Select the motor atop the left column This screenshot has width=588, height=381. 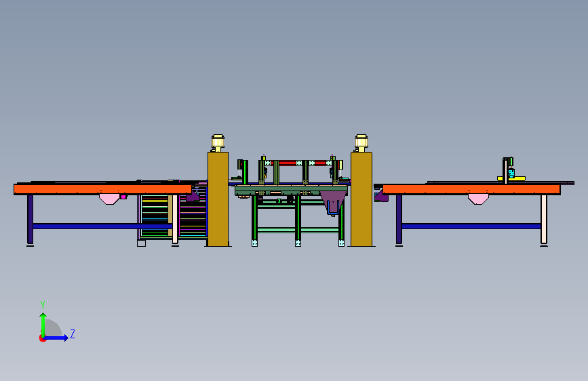[x=218, y=143]
